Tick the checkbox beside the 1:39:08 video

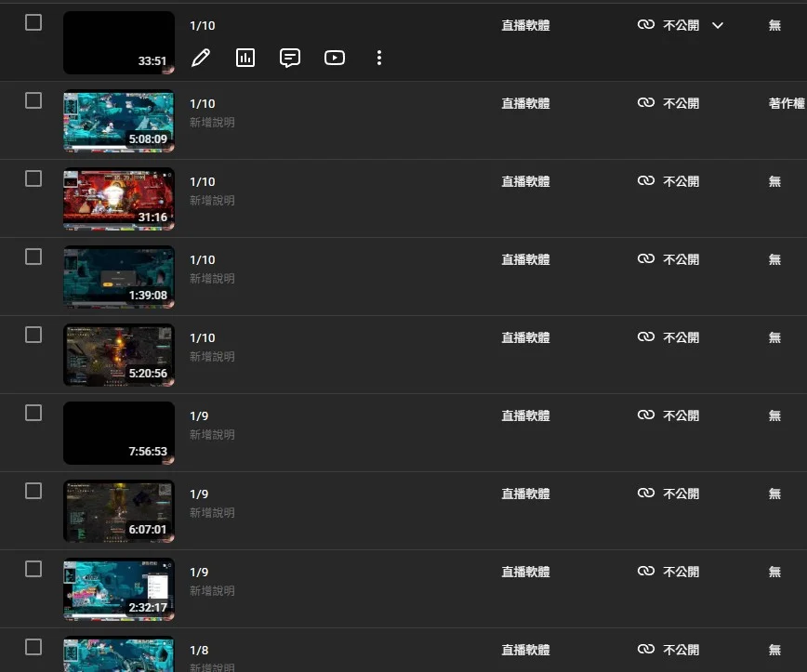(x=33, y=257)
